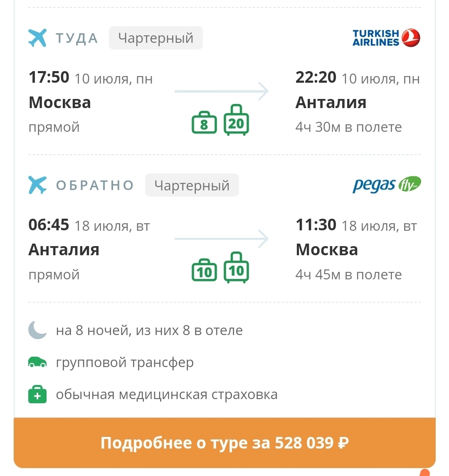Click the outbound flight airplane icon
The width and height of the screenshot is (449, 476).
(37, 38)
